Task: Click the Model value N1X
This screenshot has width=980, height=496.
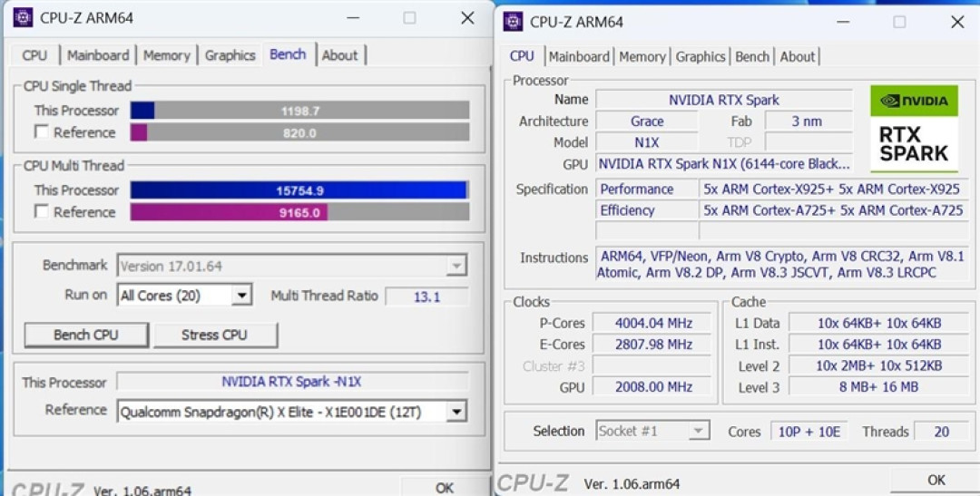Action: tap(647, 142)
